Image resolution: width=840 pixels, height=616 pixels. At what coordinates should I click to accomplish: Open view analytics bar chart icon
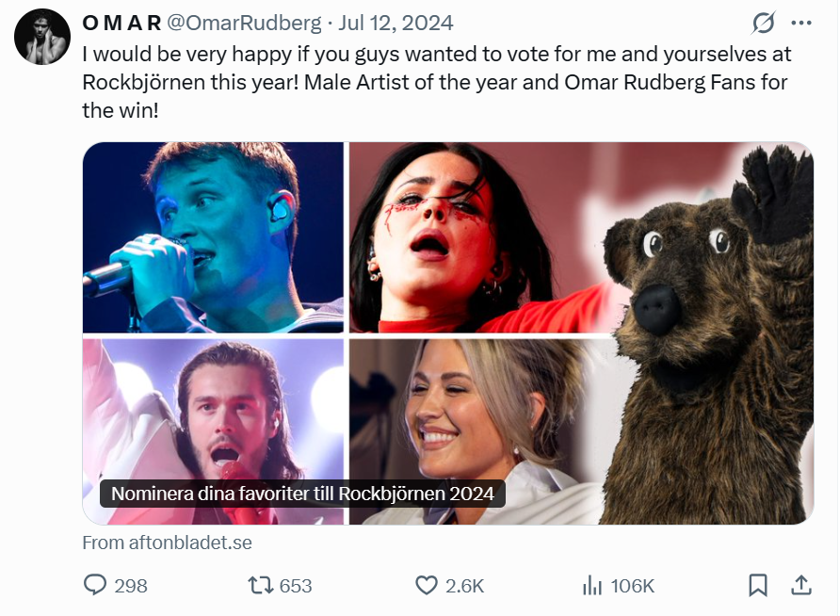[592, 585]
